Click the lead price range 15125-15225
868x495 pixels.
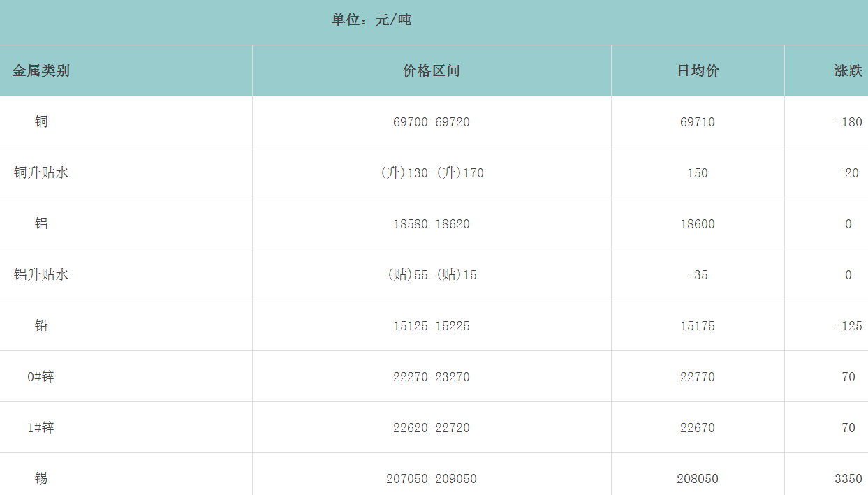432,326
